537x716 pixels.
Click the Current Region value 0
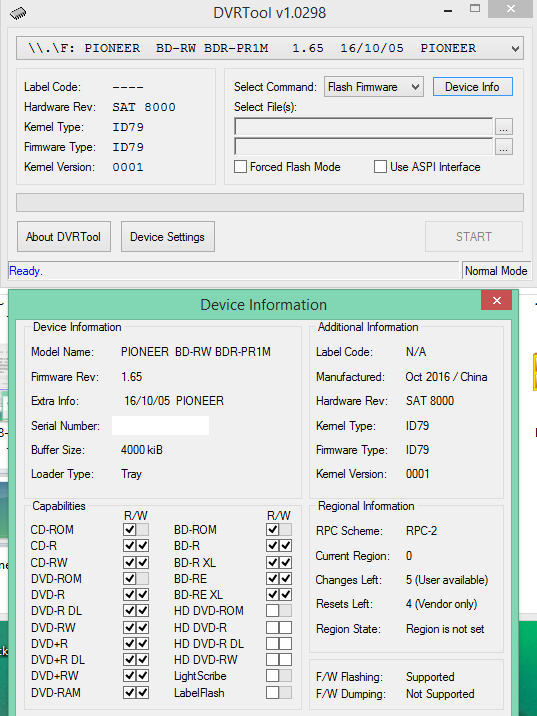point(409,556)
